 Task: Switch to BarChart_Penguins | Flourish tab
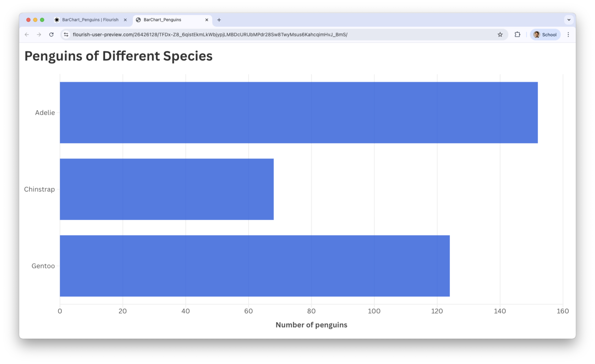tap(90, 20)
